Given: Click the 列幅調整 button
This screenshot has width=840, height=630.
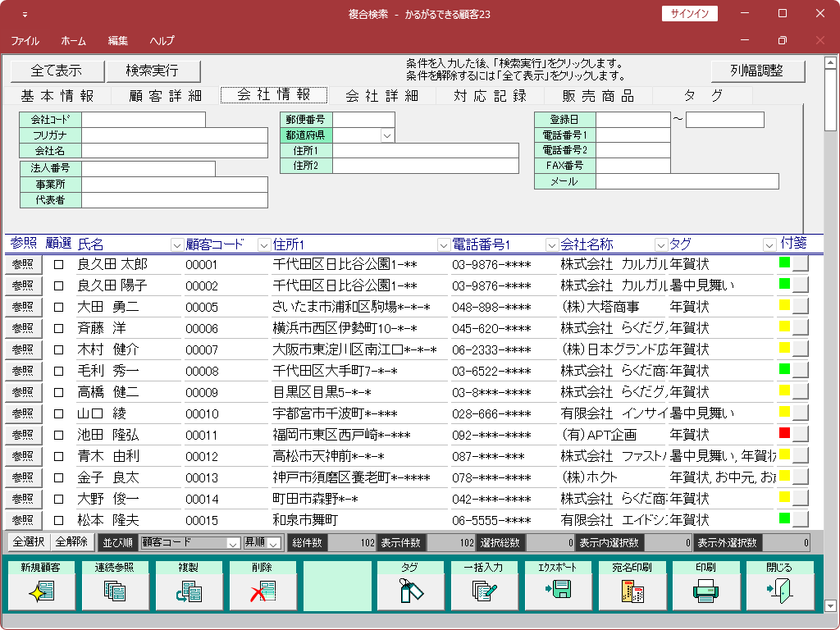Looking at the screenshot, I should pyautogui.click(x=757, y=71).
